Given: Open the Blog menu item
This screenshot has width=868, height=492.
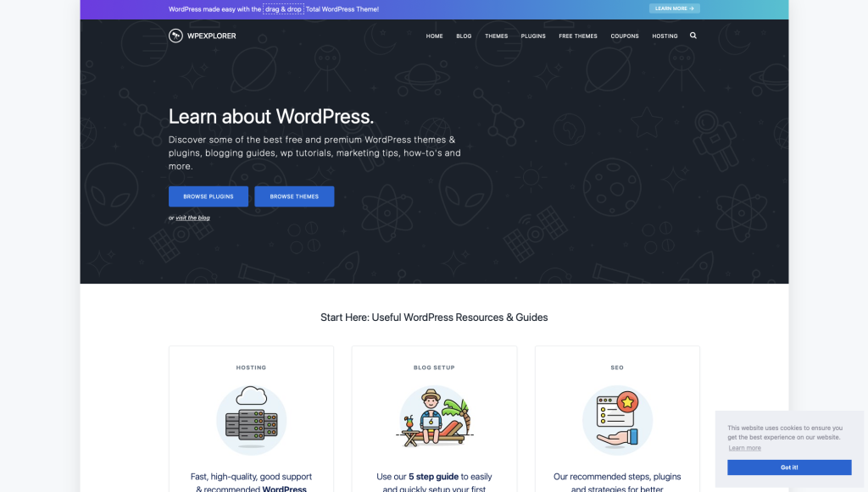Looking at the screenshot, I should (464, 36).
